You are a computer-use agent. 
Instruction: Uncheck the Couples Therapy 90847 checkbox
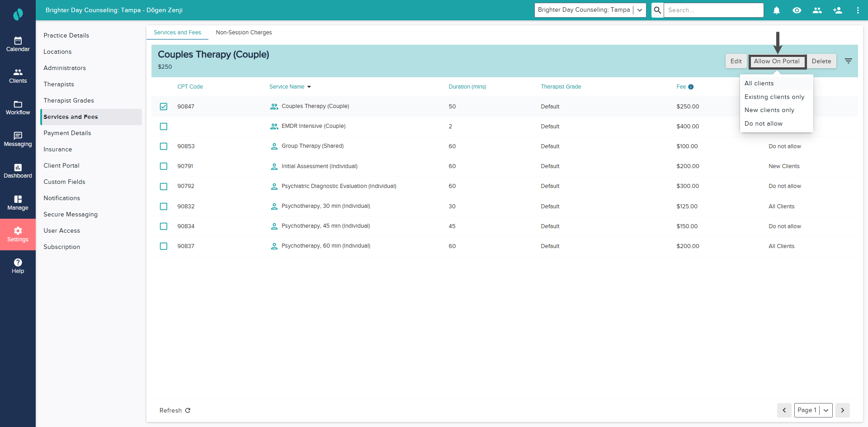click(x=164, y=107)
